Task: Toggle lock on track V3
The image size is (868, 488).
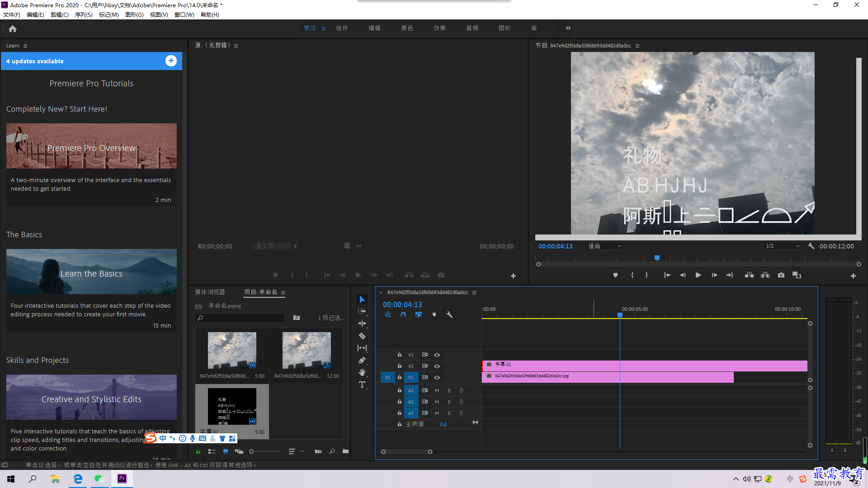Action: pos(400,355)
